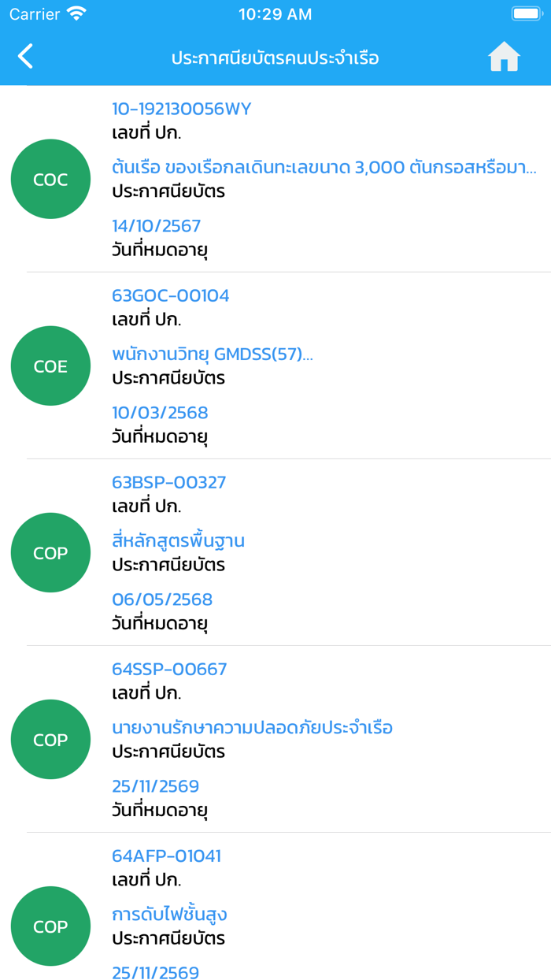
Task: Select certificate 63BSP-00327
Action: click(x=169, y=482)
